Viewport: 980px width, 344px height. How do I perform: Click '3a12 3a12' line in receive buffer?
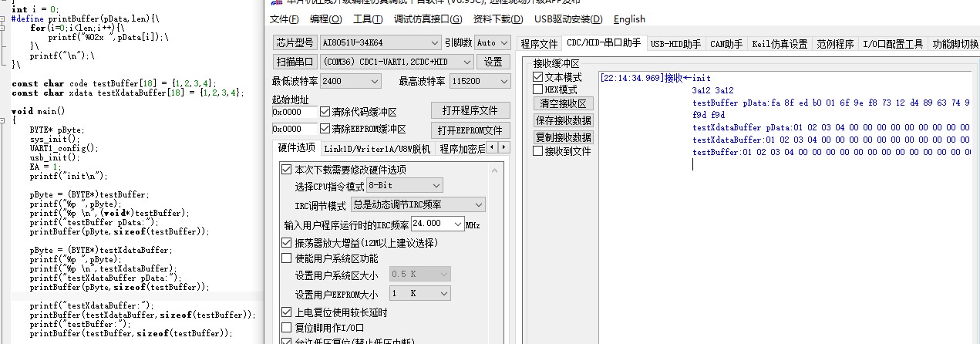pyautogui.click(x=712, y=90)
